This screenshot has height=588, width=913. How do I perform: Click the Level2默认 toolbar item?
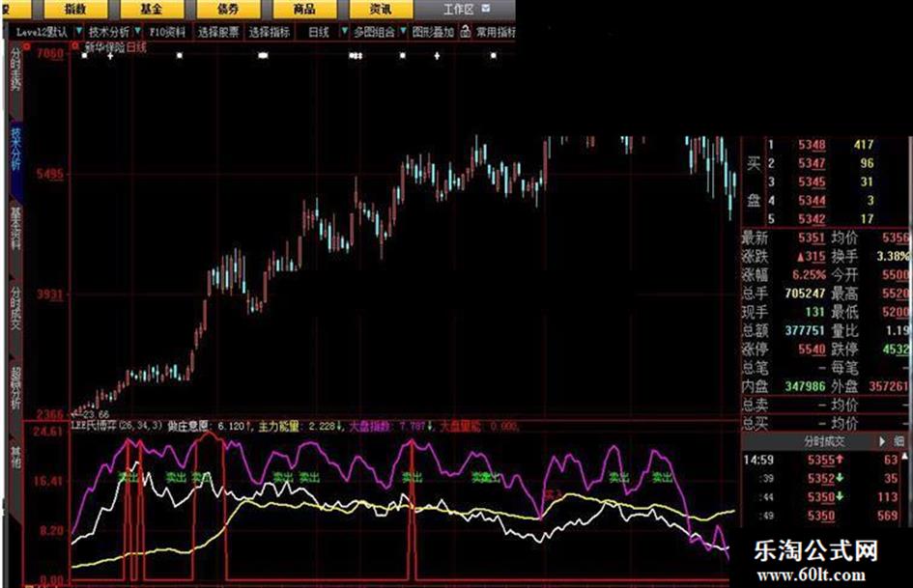click(42, 32)
